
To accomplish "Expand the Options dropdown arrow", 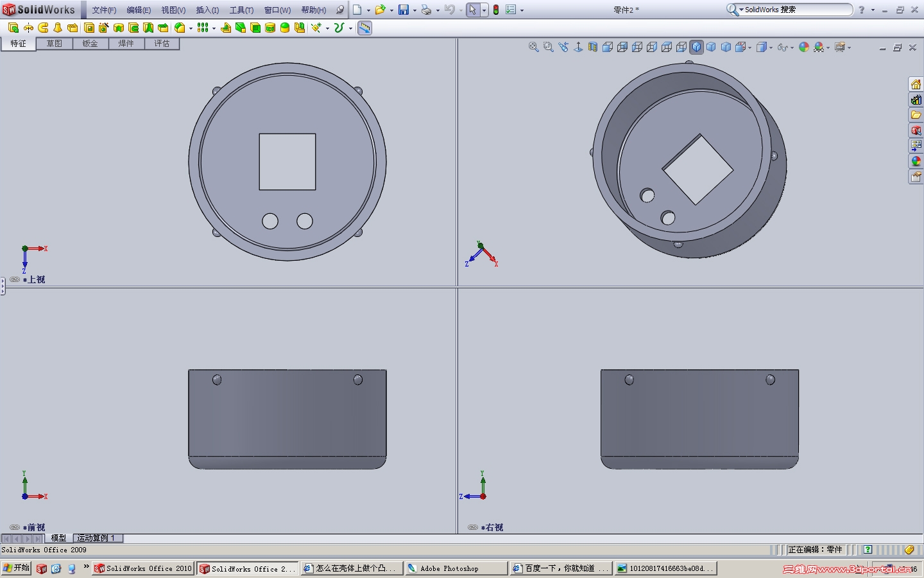I will (522, 10).
